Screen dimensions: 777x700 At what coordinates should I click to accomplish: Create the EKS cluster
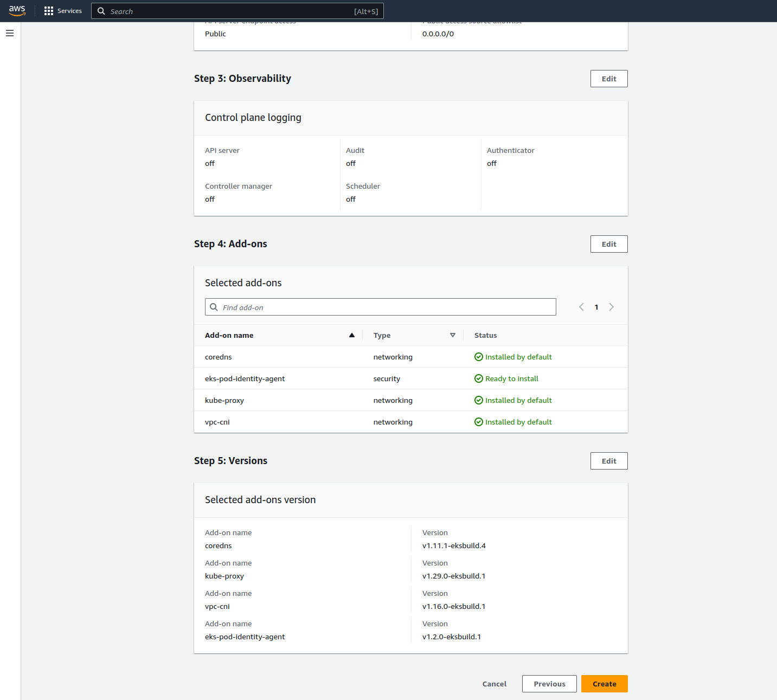605,684
